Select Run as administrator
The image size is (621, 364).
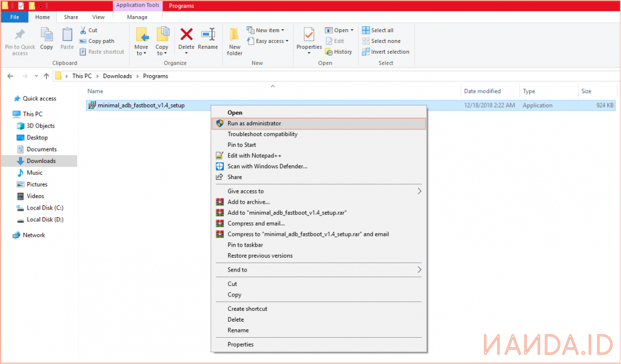pos(254,124)
